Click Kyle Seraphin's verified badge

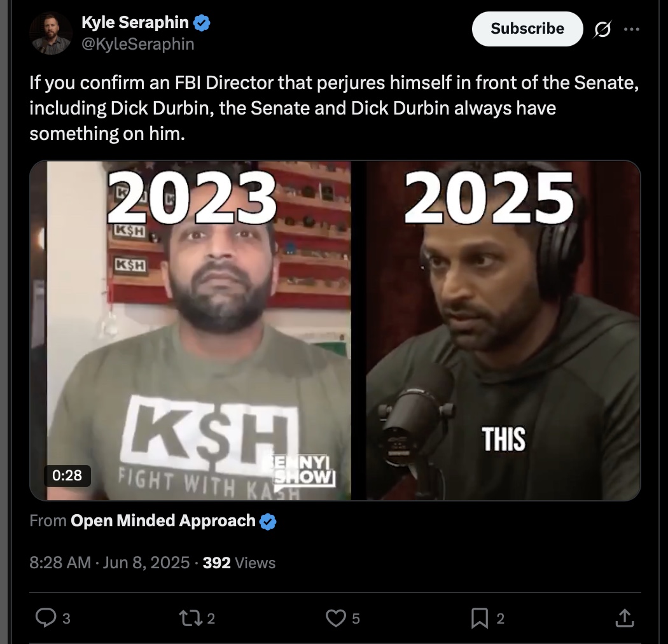coord(202,22)
